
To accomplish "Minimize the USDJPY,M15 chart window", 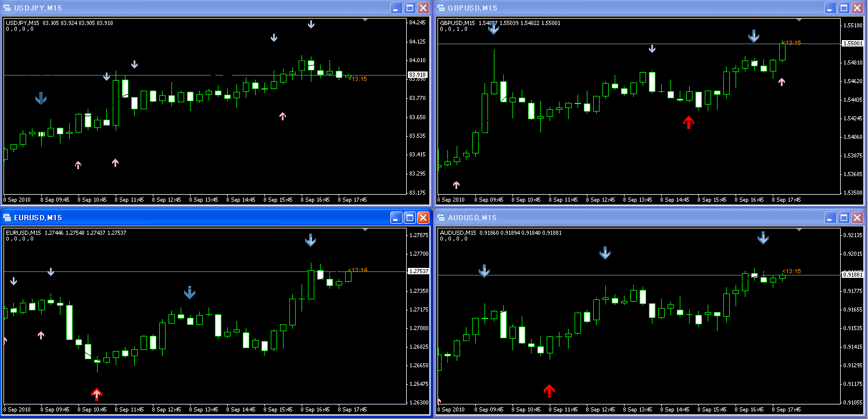I will (396, 8).
